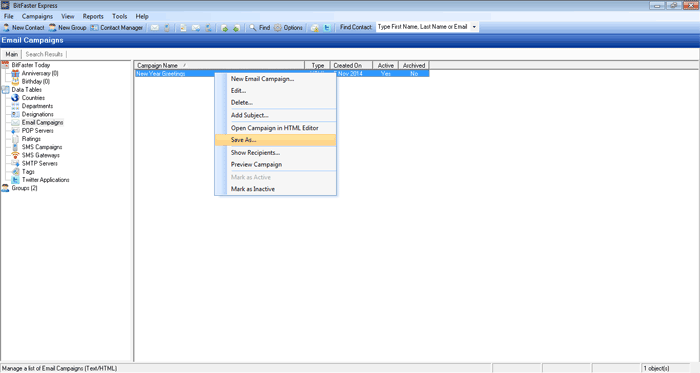Screen dimensions: 700x373
Task: Open SMTP Servers in the tree
Action: click(x=35, y=164)
